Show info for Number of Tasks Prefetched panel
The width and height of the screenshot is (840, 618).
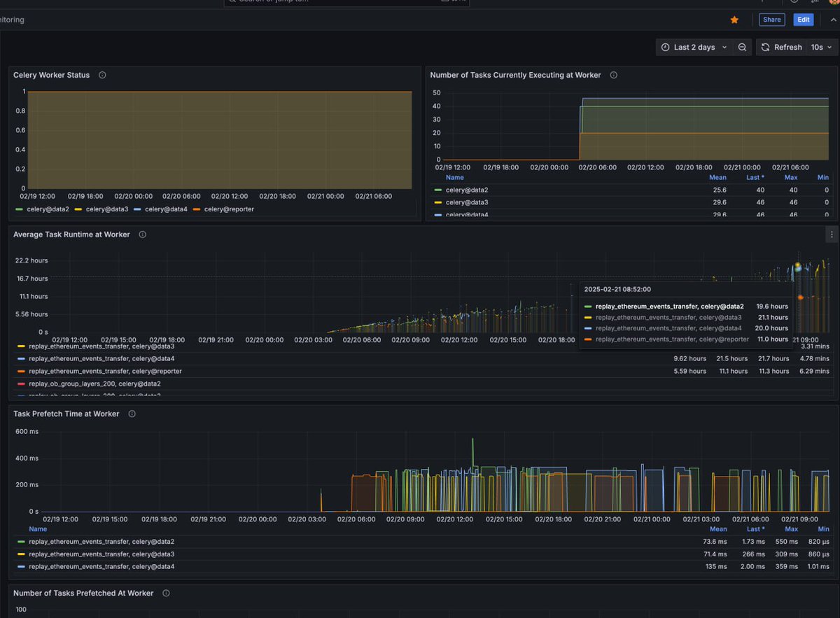coord(166,593)
